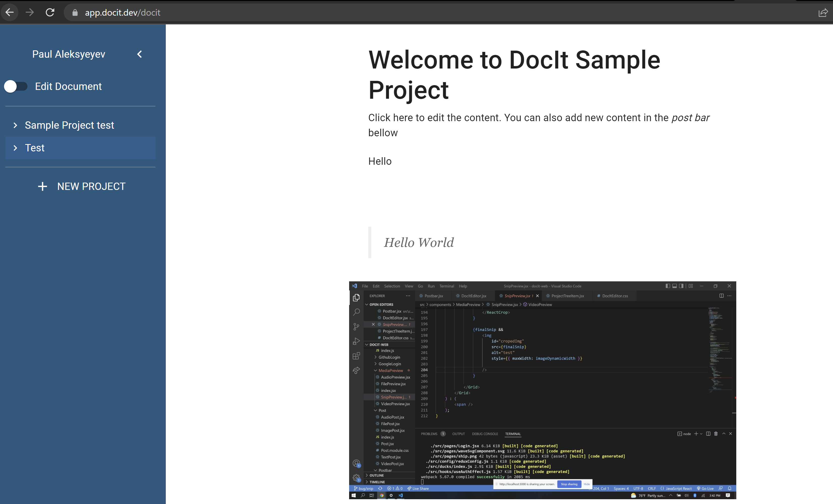
Task: In the VS Code screenshot, click split editor icon
Action: (x=721, y=296)
